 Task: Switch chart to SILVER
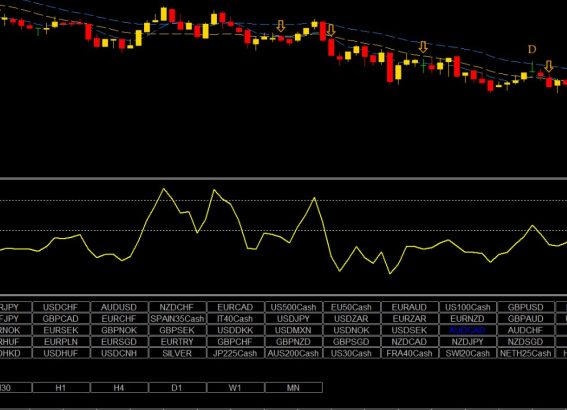(x=177, y=353)
